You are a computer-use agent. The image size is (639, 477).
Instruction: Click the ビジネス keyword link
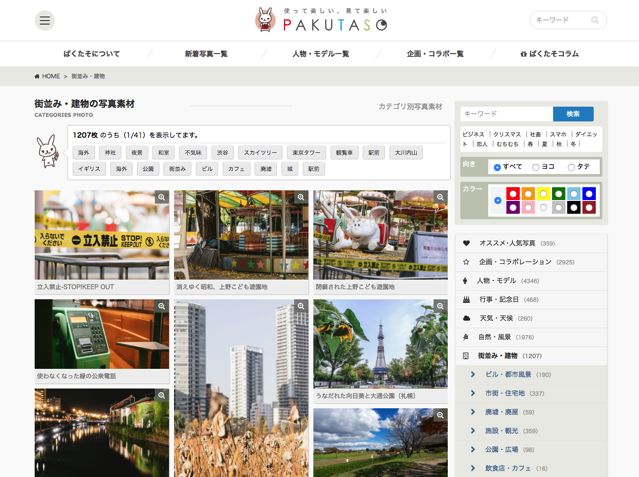(x=473, y=134)
